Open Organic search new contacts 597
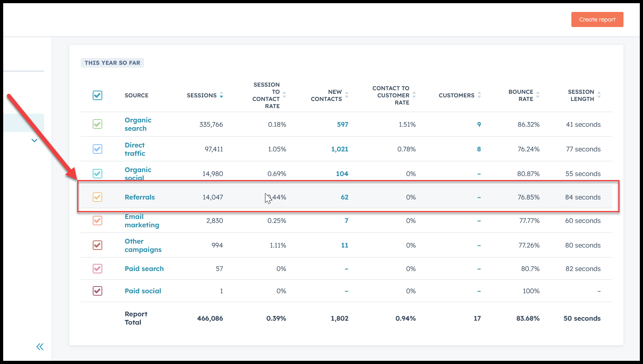This screenshot has height=364, width=643. (342, 124)
